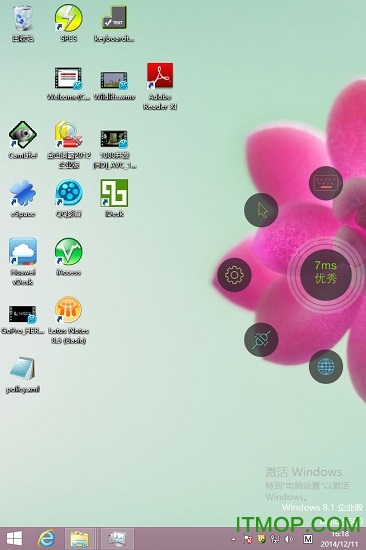Launch the Huawei vDesk cloud shortcut
This screenshot has height=550, width=366.
click(x=23, y=262)
